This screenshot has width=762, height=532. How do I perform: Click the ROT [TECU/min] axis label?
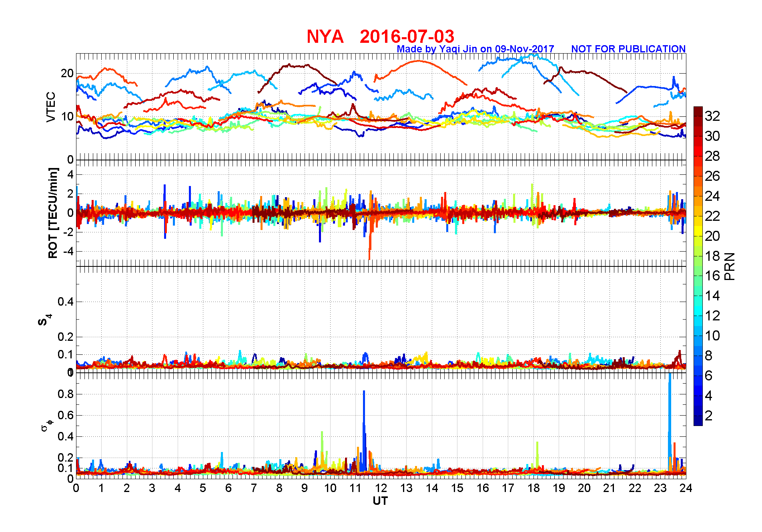(53, 213)
